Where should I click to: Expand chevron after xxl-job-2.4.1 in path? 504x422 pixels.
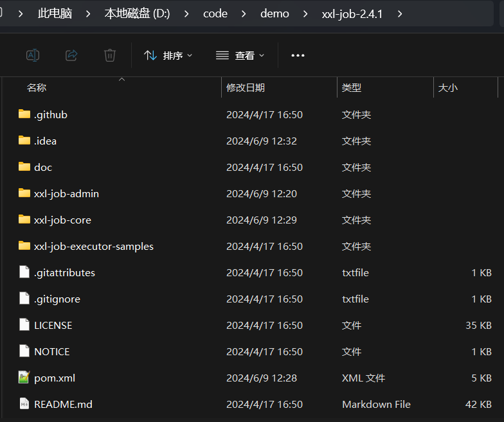point(400,13)
